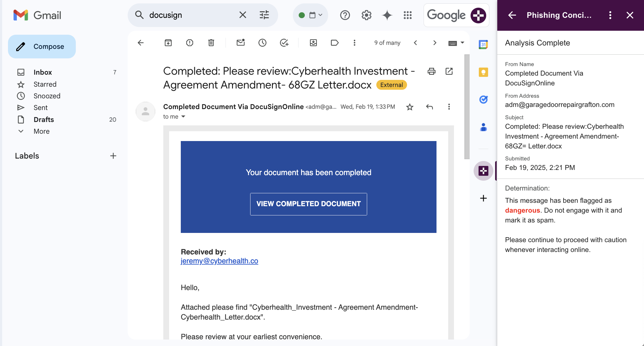Open the input tools keyboard dropdown

click(462, 43)
